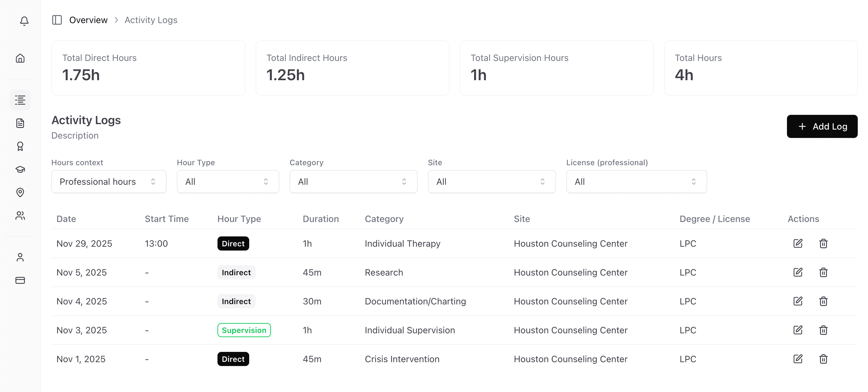Open the documents page icon in the sidebar
The height and width of the screenshot is (392, 868).
pos(20,123)
